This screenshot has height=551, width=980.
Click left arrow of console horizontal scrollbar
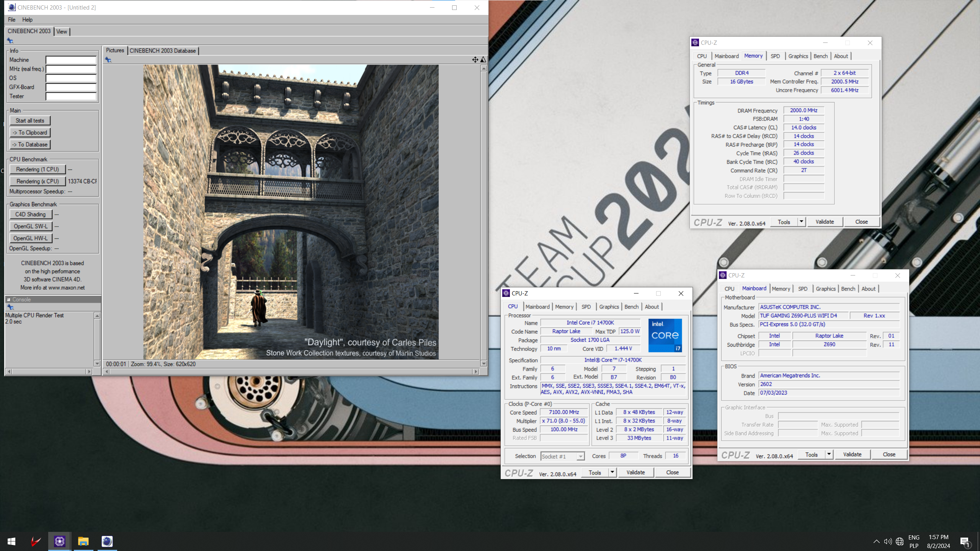(8, 371)
